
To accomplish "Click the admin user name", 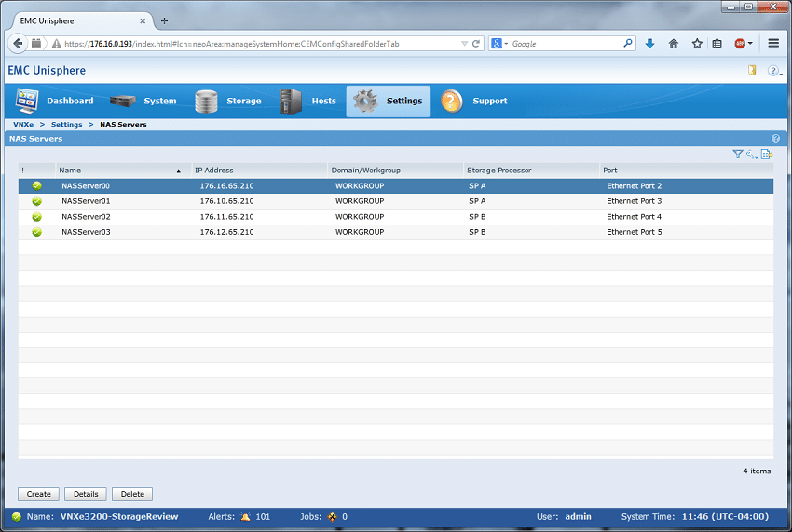I will coord(578,517).
